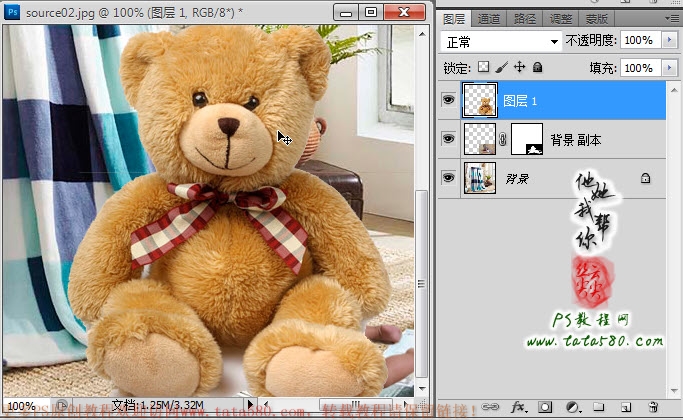Open layers panel options menu icon

pos(672,18)
